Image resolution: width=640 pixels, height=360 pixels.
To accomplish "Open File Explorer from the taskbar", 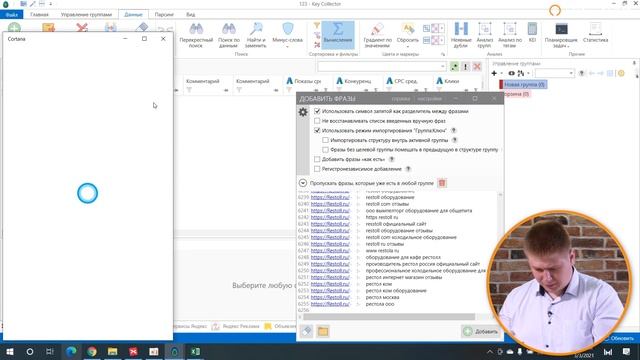I will (113, 351).
